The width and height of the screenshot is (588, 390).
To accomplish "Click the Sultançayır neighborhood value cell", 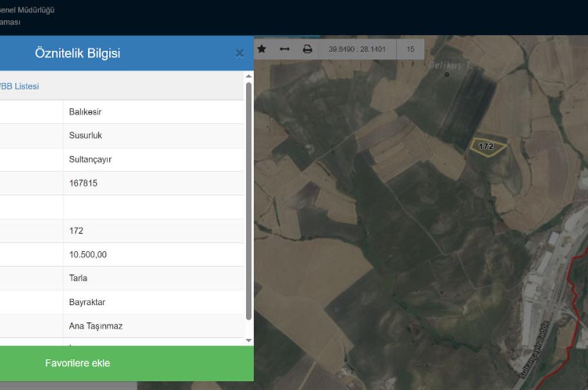I will coord(90,159).
